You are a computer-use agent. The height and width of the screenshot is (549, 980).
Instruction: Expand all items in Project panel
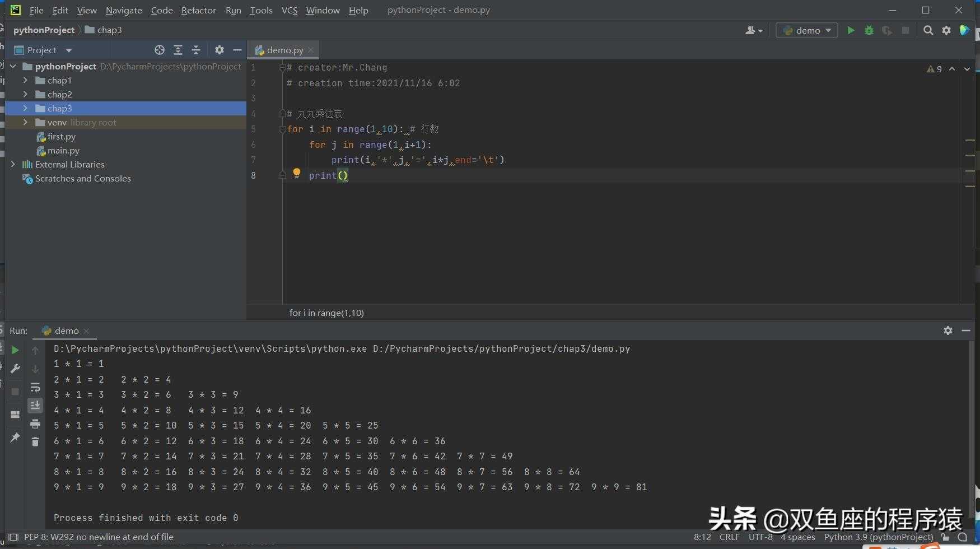(x=178, y=50)
